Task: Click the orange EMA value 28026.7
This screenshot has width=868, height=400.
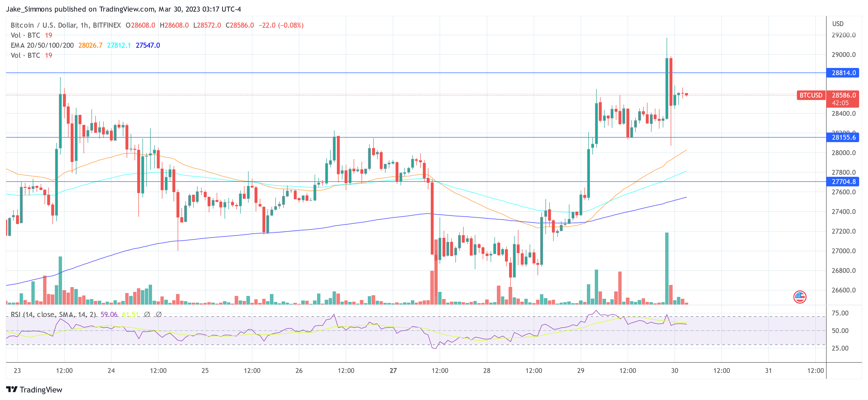Action: pos(90,45)
